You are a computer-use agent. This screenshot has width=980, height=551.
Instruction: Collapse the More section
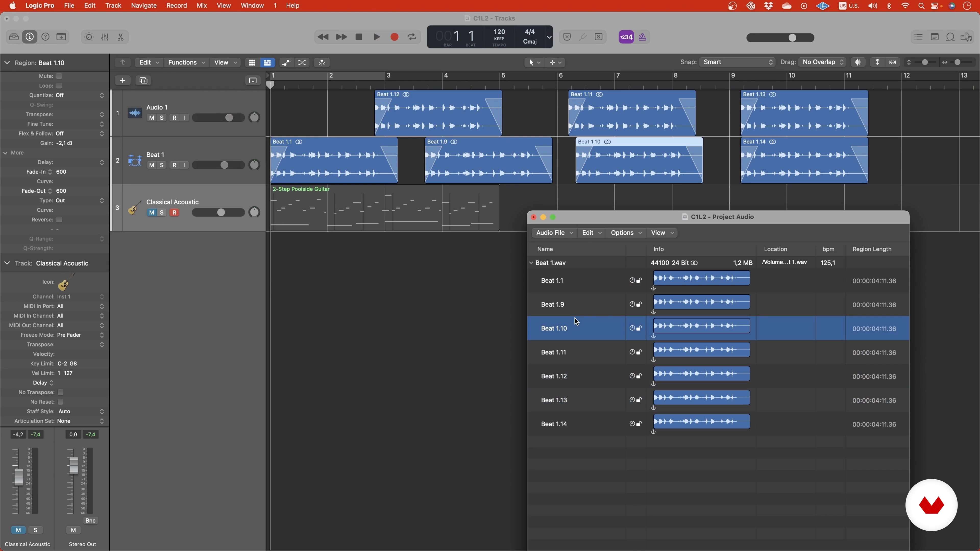tap(6, 153)
